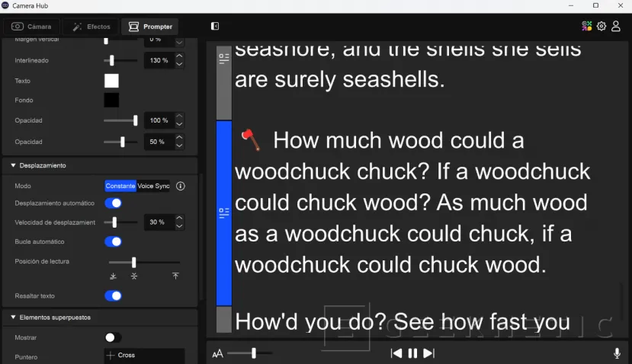
Task: Select Voice Sync mode
Action: point(153,186)
